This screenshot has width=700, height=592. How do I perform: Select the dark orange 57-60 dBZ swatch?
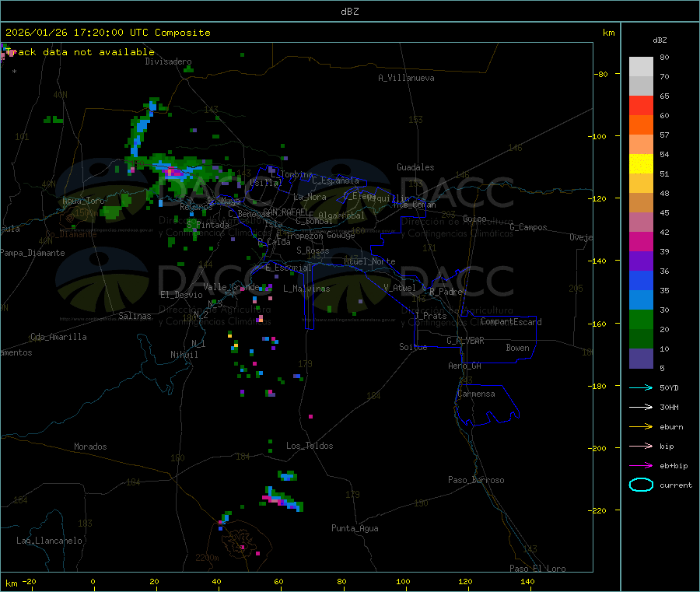tap(641, 125)
